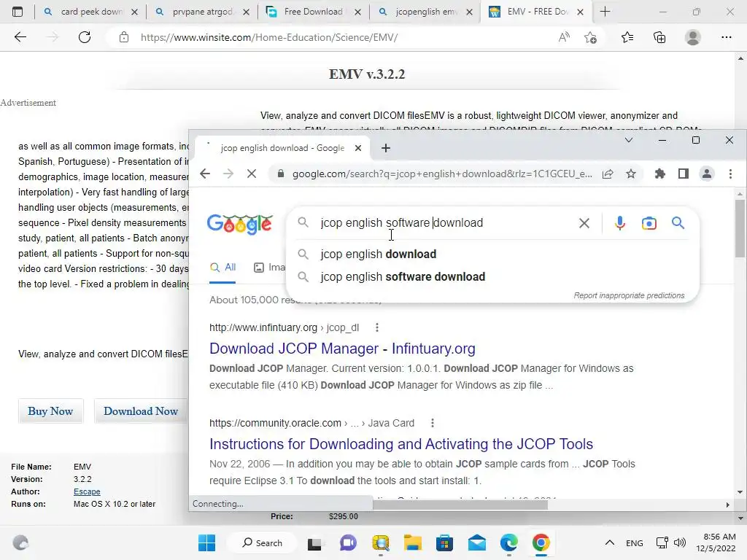
Task: Switch to 'prvpane atrgod' Edge tab
Action: (203, 12)
